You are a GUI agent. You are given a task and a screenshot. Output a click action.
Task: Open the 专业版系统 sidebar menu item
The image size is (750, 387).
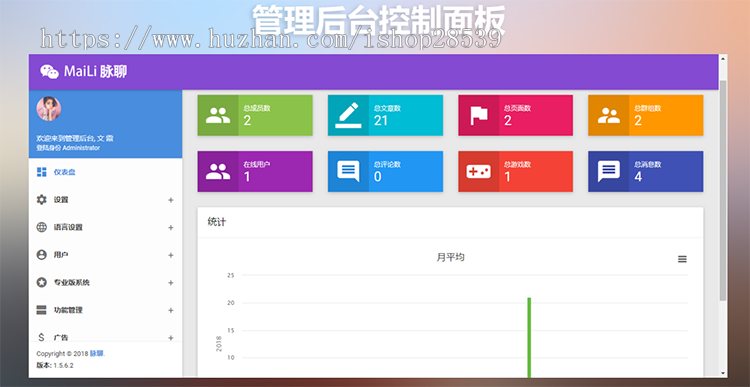pos(105,282)
